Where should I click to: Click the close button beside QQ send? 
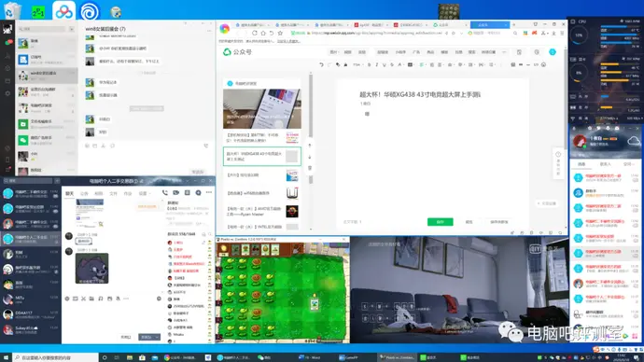(x=126, y=337)
